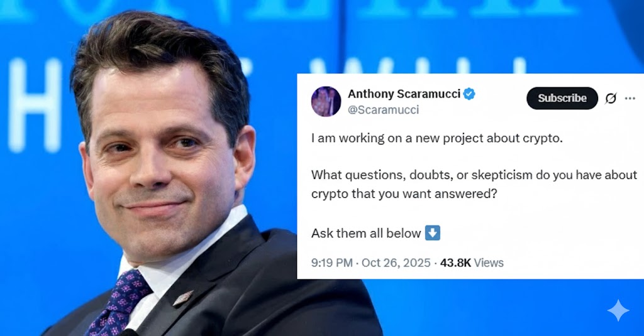The height and width of the screenshot is (336, 644).
Task: Click the @Scaramucci handle
Action: [383, 110]
